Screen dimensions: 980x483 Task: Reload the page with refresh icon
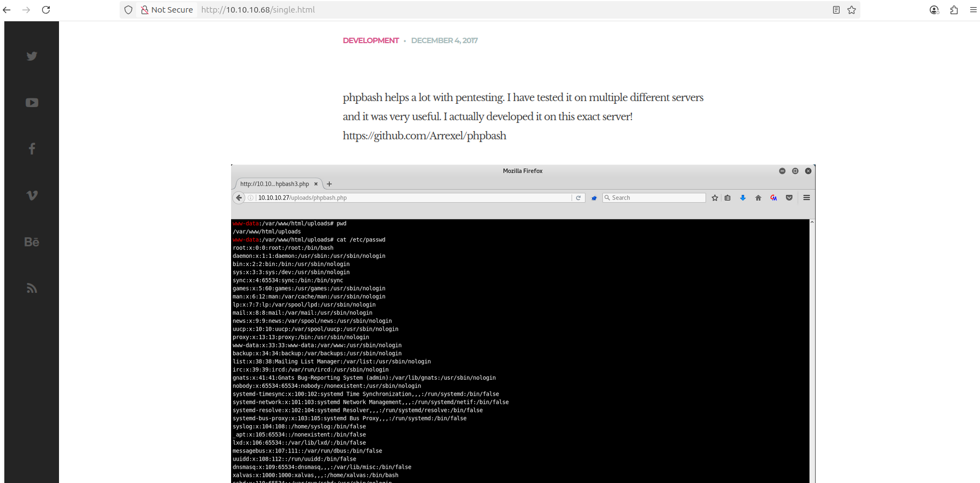point(46,10)
